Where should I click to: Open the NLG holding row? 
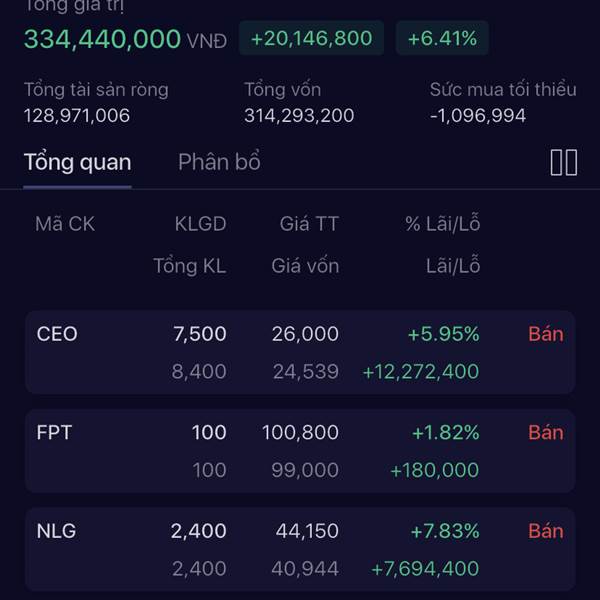click(300, 549)
